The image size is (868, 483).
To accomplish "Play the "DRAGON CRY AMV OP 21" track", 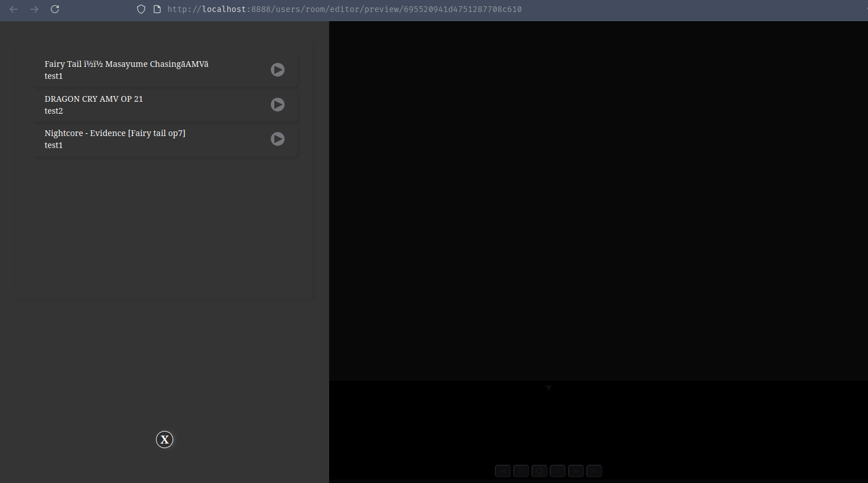I will click(278, 105).
